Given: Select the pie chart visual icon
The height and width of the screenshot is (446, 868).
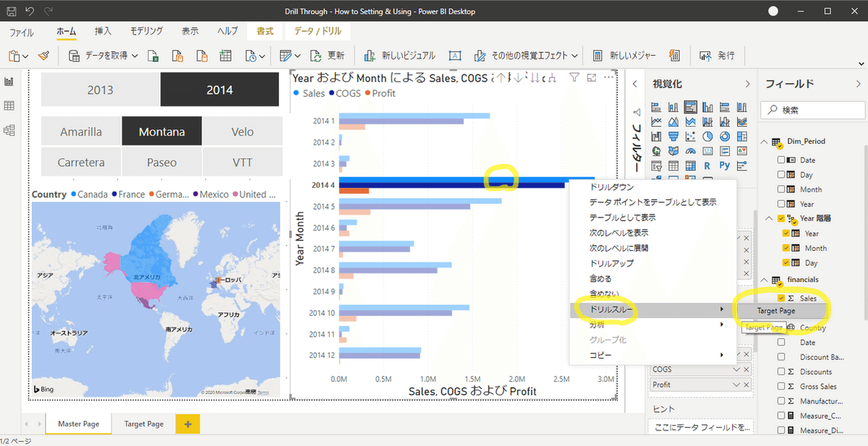Looking at the screenshot, I should pyautogui.click(x=707, y=136).
